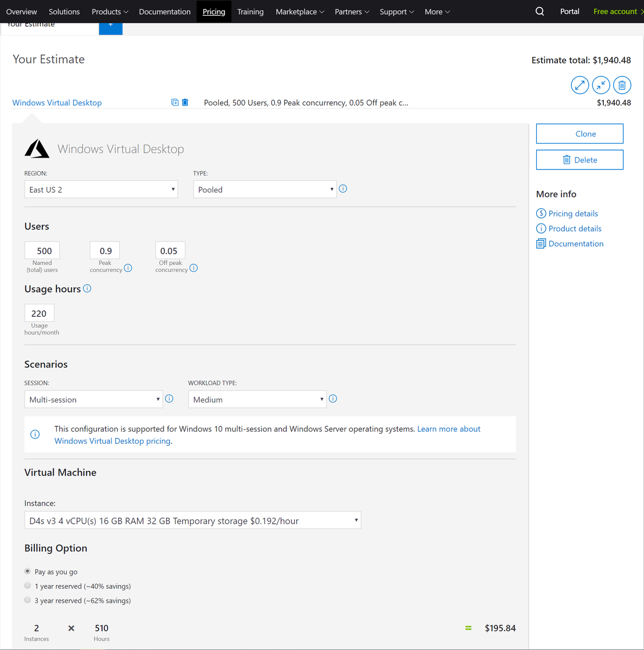Screen dimensions: 644x650
Task: Clone Windows Virtual Desktop row icon
Action: pos(175,102)
